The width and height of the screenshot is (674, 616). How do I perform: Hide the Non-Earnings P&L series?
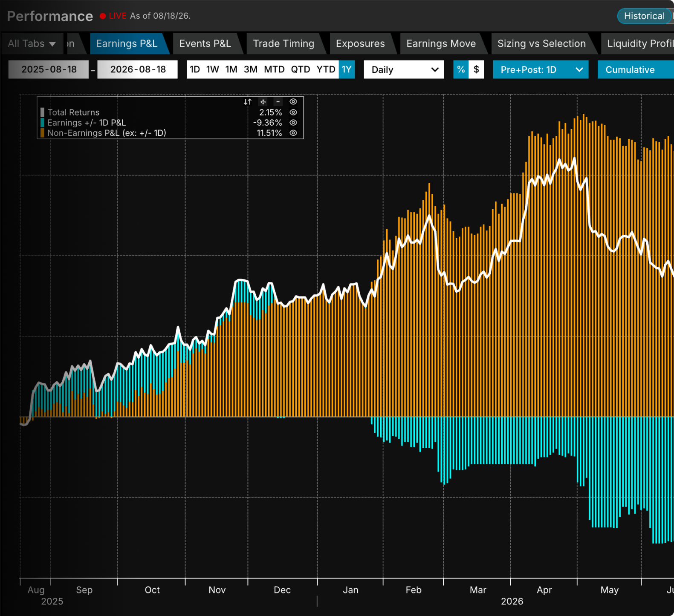pos(293,133)
